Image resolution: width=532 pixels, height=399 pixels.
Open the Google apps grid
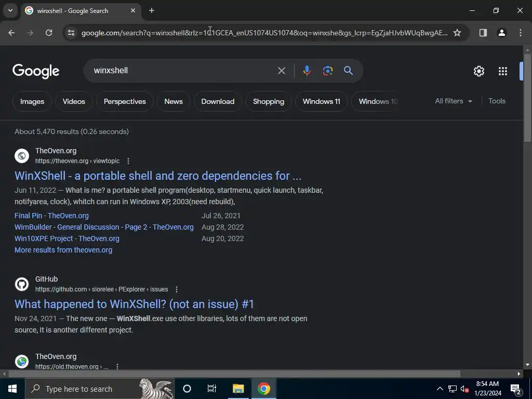tap(503, 71)
